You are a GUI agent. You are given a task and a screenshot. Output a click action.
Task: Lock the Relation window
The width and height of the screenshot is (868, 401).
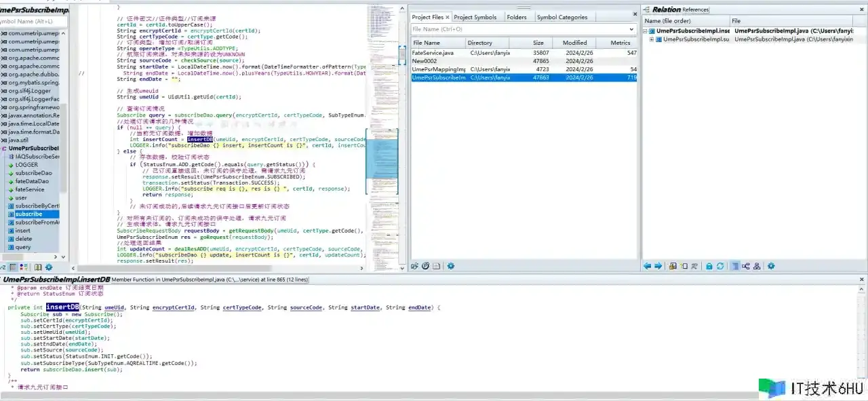(x=709, y=267)
